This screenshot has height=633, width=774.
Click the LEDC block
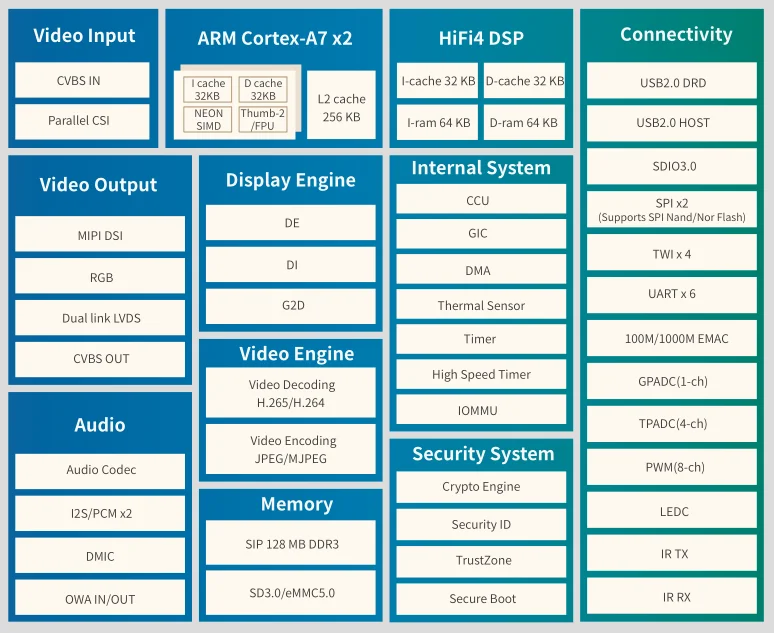(672, 510)
